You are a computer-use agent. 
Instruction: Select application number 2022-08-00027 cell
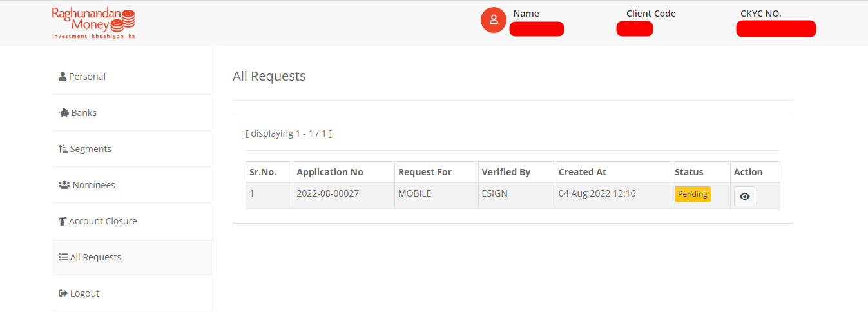[343, 196]
